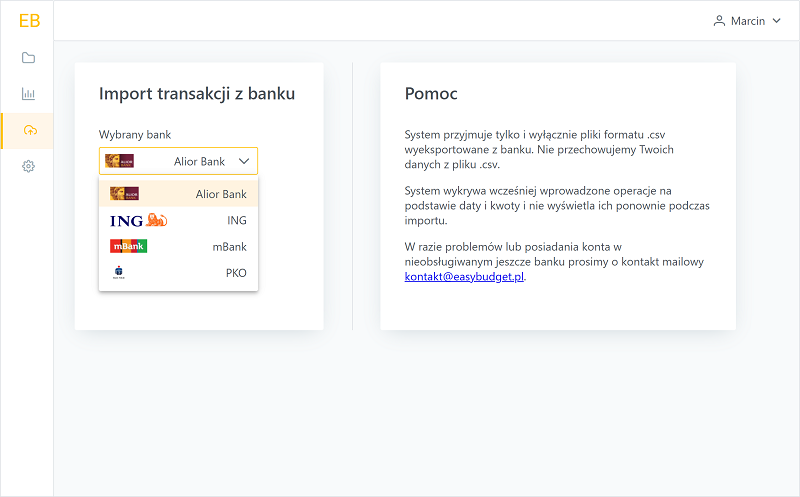This screenshot has width=800, height=497.
Task: Pick PKO option from the list
Action: click(179, 273)
